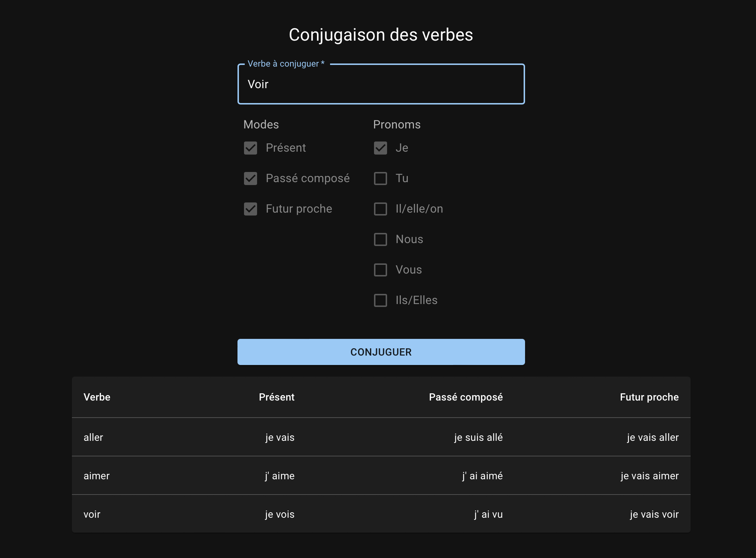This screenshot has width=756, height=558.
Task: Check the Vous pronoun option
Action: pyautogui.click(x=381, y=270)
